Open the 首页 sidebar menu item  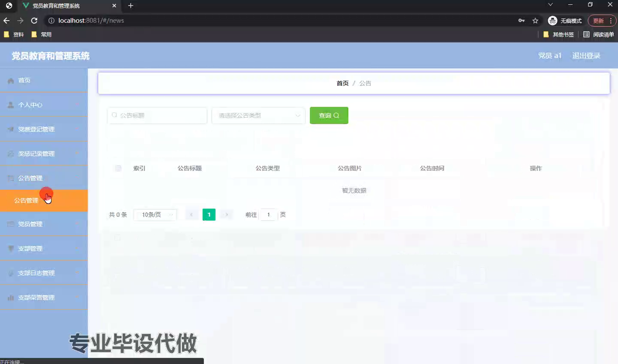[44, 80]
